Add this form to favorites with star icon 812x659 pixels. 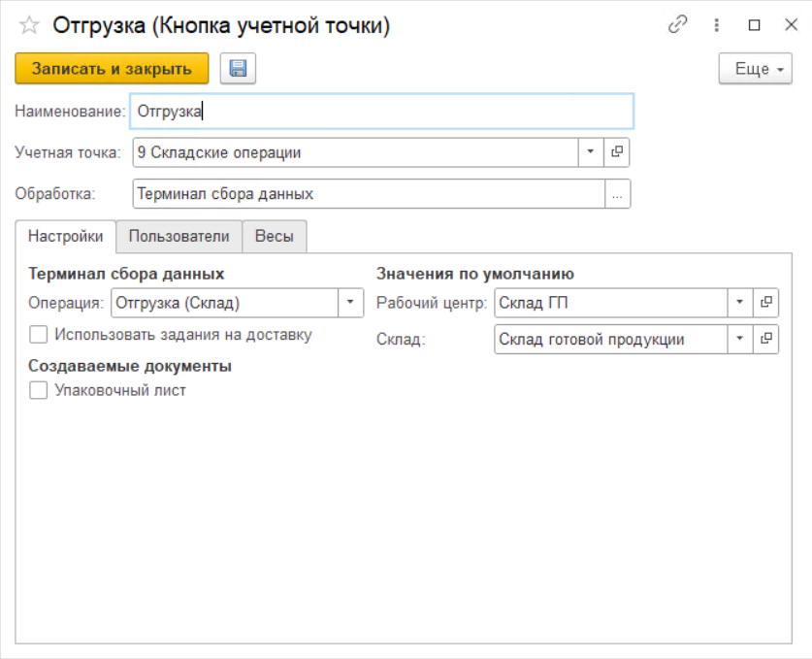point(30,26)
